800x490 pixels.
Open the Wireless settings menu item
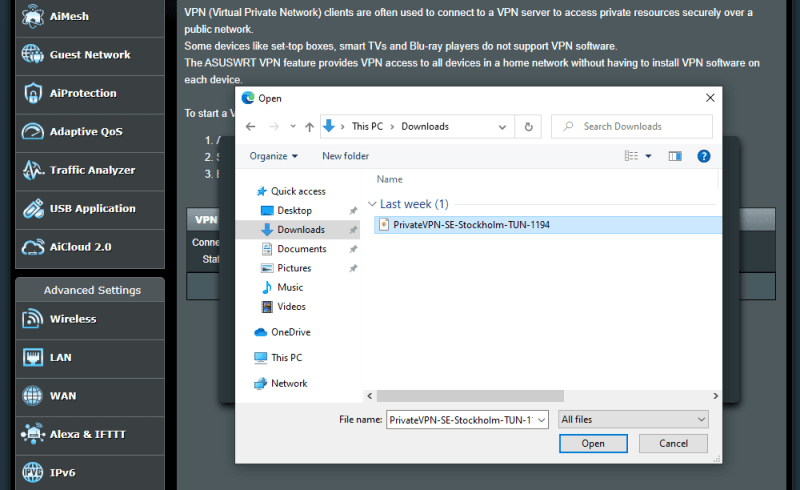pos(90,319)
